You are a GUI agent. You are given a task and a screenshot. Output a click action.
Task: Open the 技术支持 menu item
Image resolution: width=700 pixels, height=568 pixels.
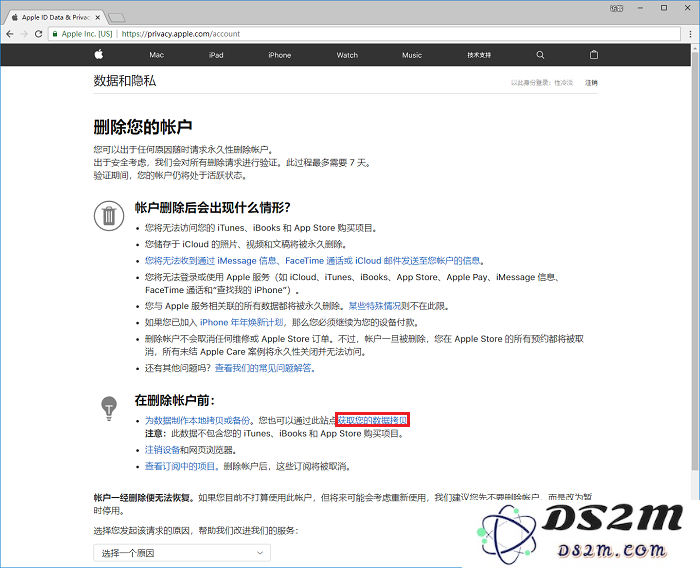(x=479, y=55)
